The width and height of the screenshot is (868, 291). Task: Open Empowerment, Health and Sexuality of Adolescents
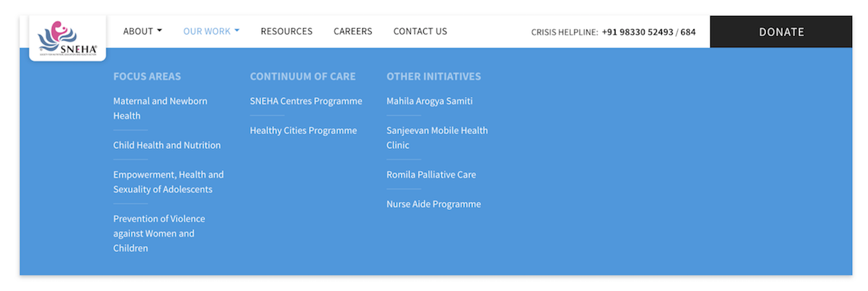point(169,182)
